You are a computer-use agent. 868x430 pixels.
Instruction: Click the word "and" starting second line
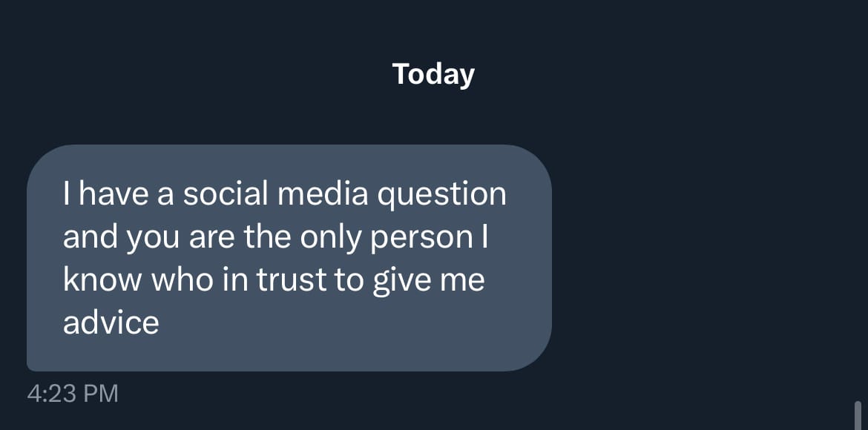pos(90,237)
